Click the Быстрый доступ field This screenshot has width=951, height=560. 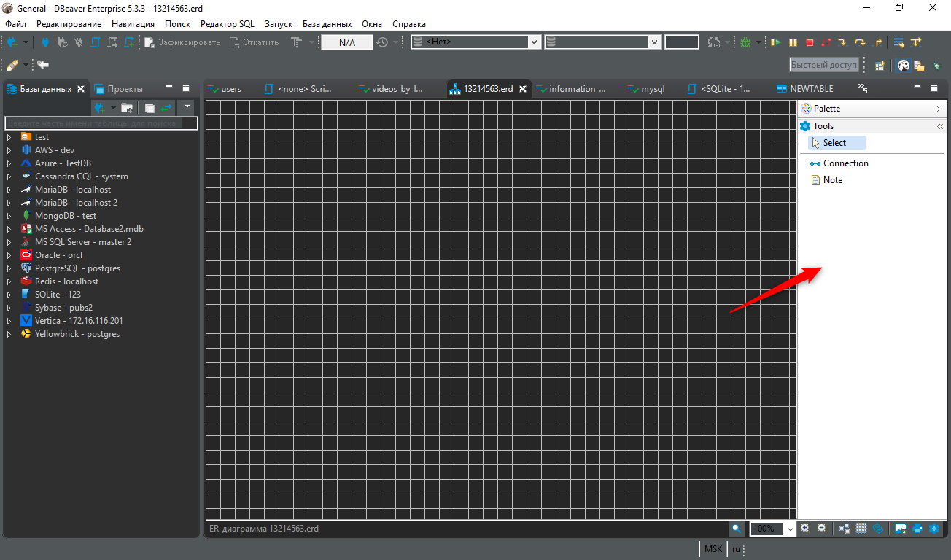point(823,64)
